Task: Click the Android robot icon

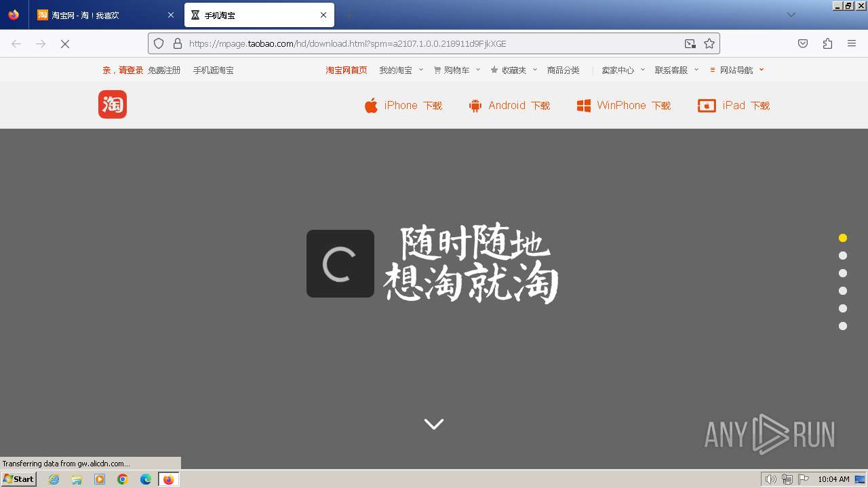Action: (475, 106)
